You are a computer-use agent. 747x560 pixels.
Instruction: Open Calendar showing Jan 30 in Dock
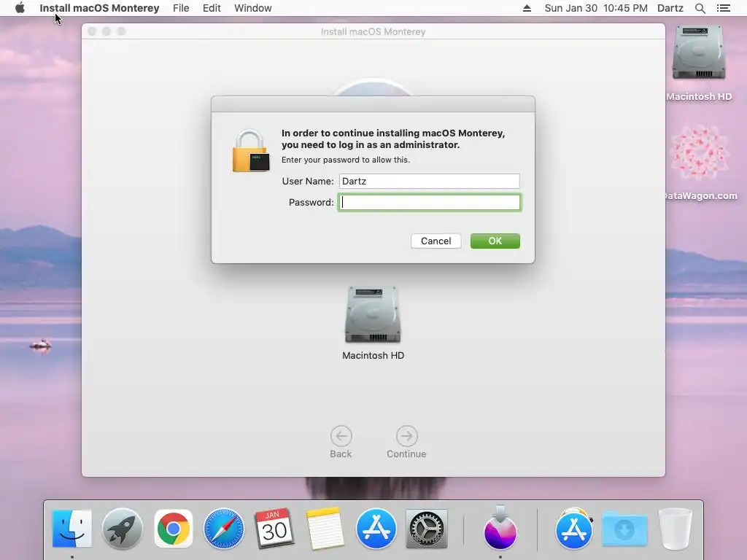click(274, 529)
